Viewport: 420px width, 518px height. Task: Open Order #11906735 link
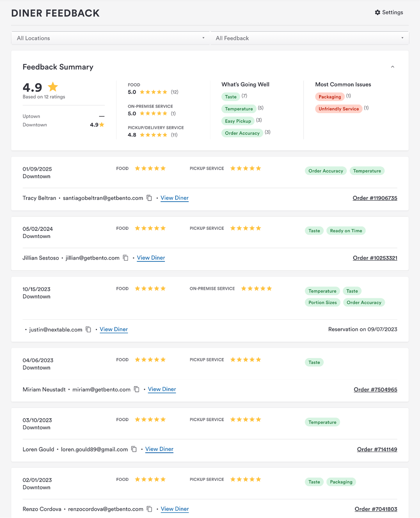pyautogui.click(x=374, y=198)
